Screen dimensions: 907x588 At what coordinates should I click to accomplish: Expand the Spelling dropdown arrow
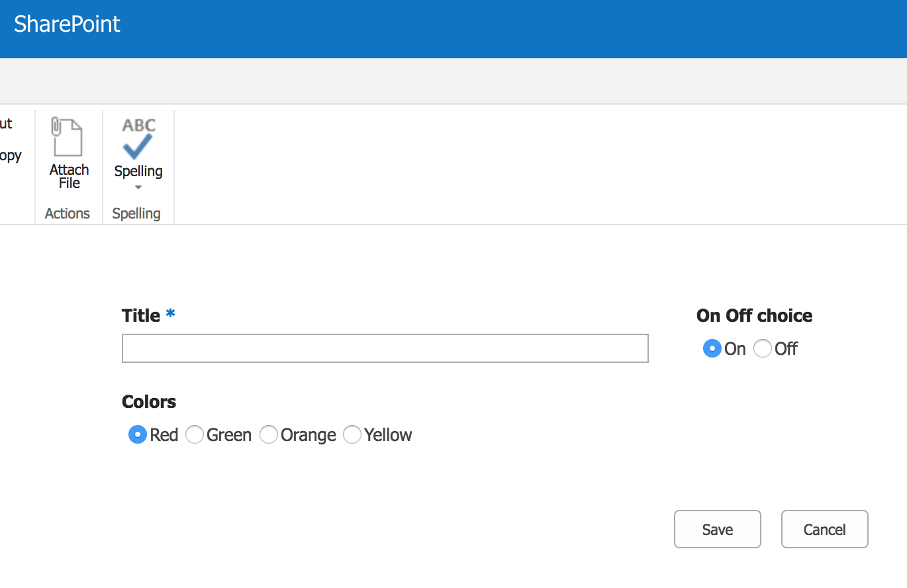coord(138,188)
